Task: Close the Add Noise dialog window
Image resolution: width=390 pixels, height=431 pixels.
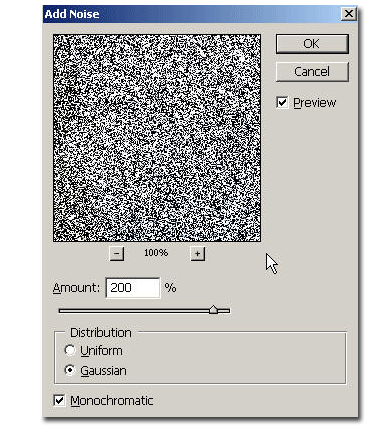Action: point(349,14)
